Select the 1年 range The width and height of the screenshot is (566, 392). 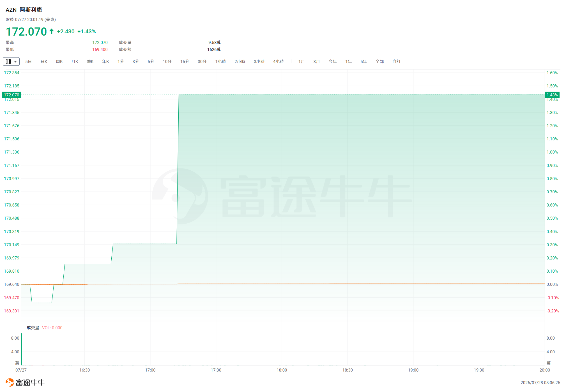[349, 61]
